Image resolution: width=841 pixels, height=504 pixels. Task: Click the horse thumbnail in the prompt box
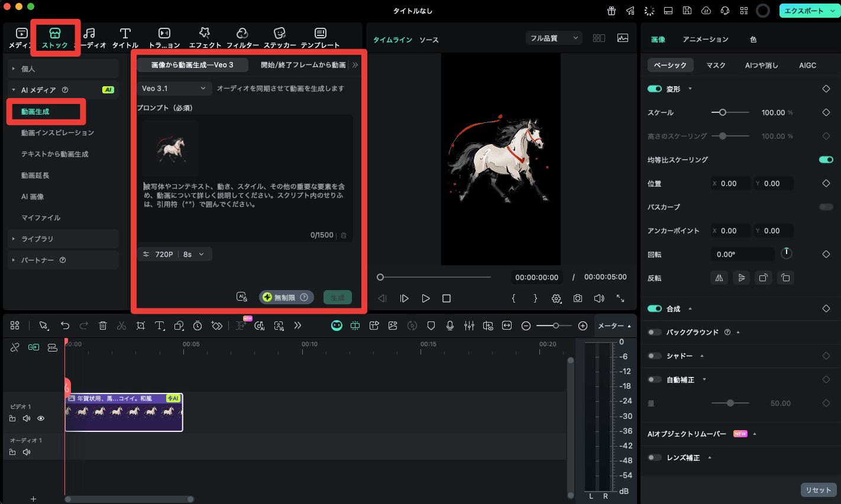tap(170, 149)
